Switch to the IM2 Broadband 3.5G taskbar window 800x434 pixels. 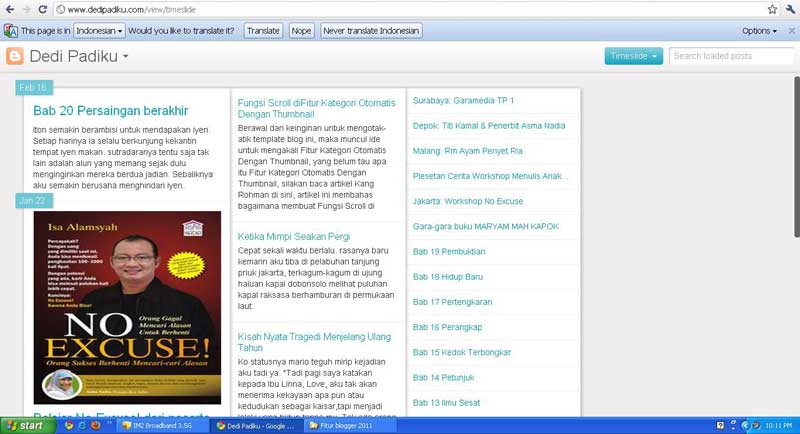163,425
